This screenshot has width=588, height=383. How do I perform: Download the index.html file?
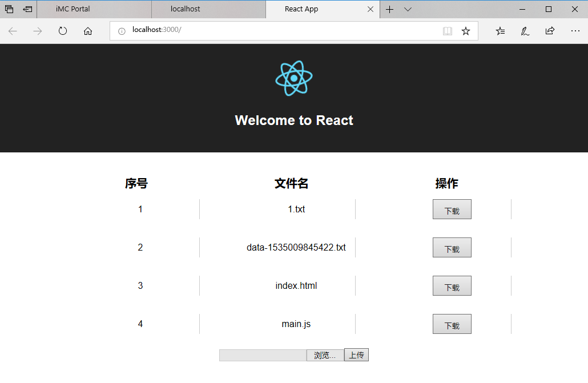[452, 286]
